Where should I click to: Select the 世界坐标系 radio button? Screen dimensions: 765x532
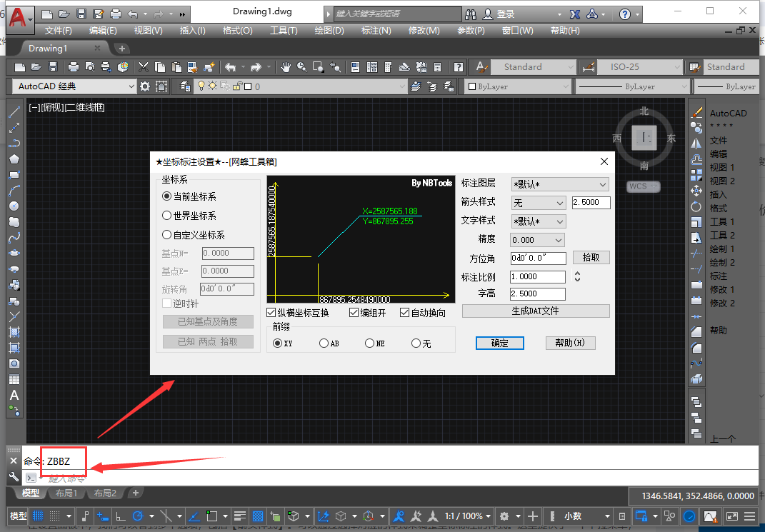167,216
